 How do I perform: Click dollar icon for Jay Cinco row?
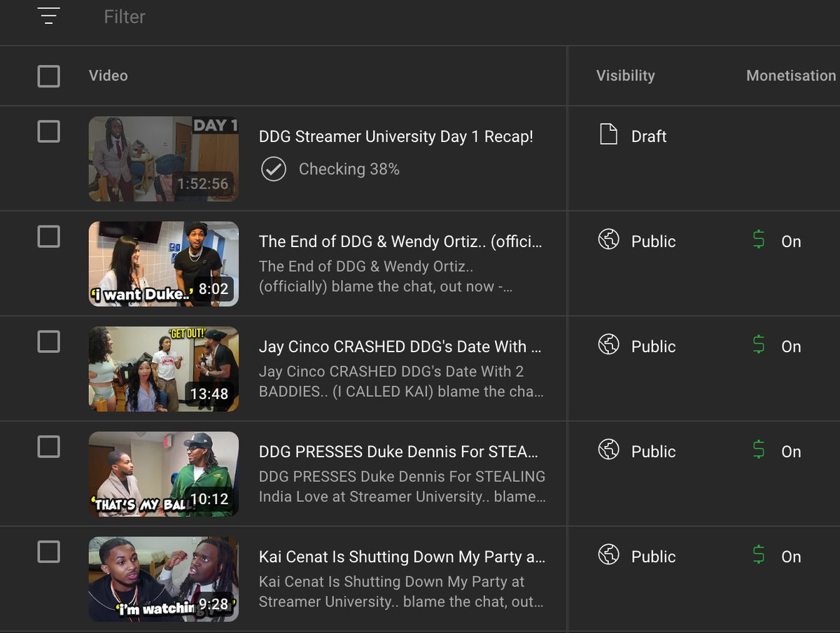[x=759, y=345]
